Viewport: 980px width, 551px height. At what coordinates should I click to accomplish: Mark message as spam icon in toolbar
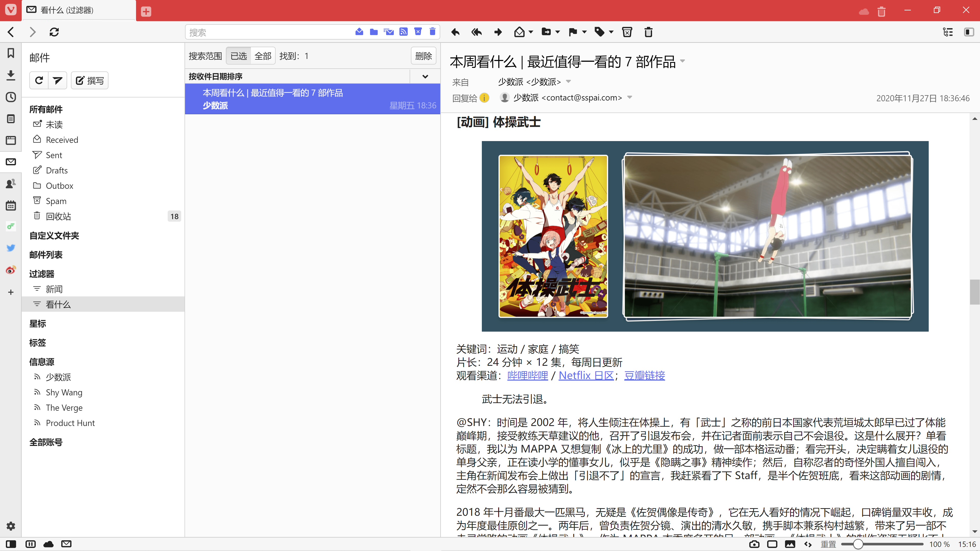[627, 32]
